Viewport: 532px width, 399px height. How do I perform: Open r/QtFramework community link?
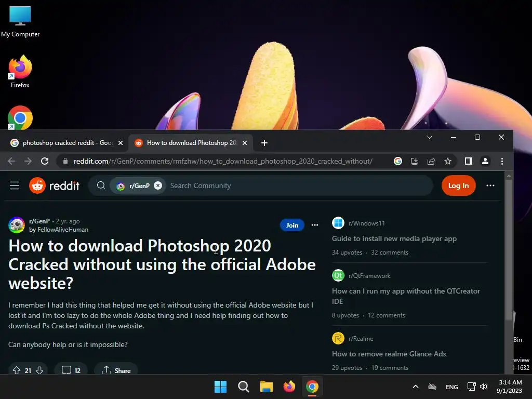369,276
